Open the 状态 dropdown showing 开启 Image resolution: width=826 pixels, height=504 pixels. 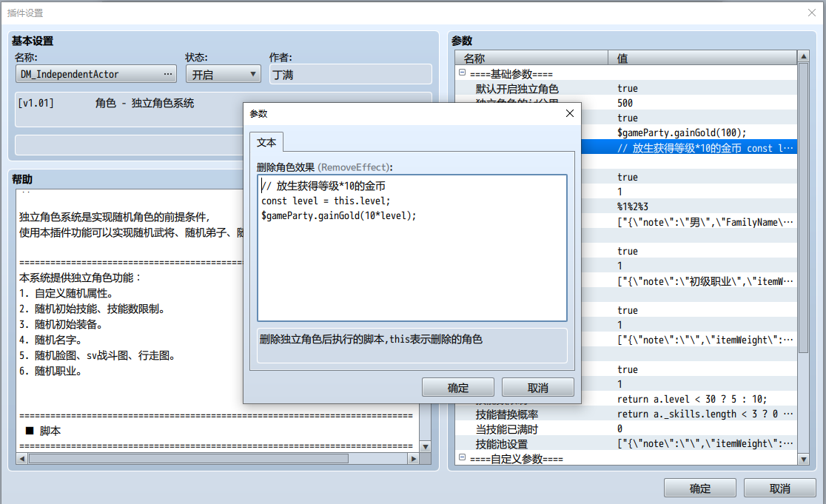point(224,74)
